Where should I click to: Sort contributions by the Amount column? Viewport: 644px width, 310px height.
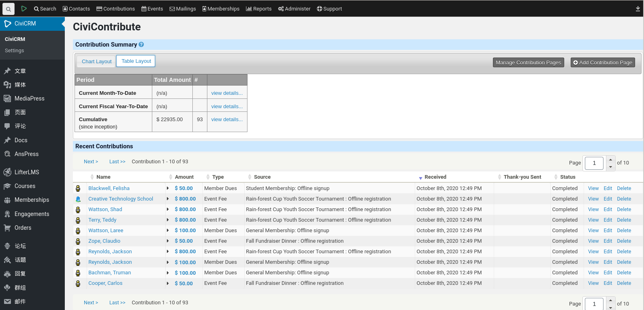tap(184, 177)
